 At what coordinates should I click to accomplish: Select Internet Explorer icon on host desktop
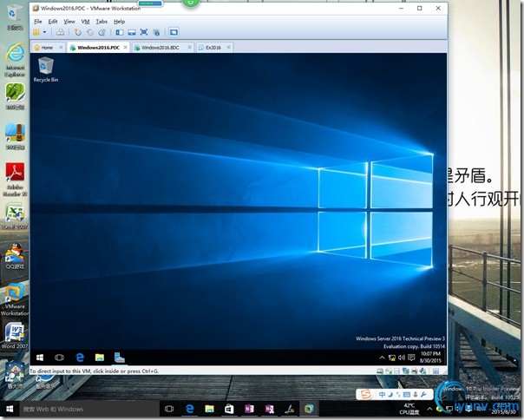tap(15, 60)
